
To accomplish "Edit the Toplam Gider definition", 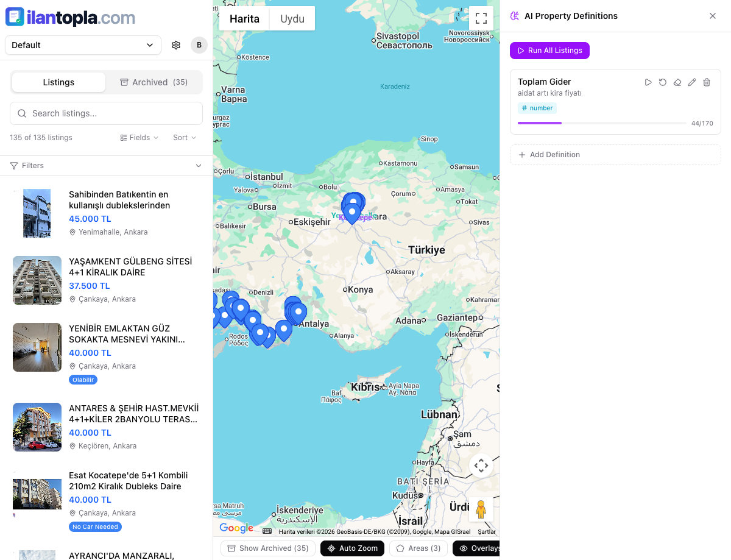I will (692, 82).
